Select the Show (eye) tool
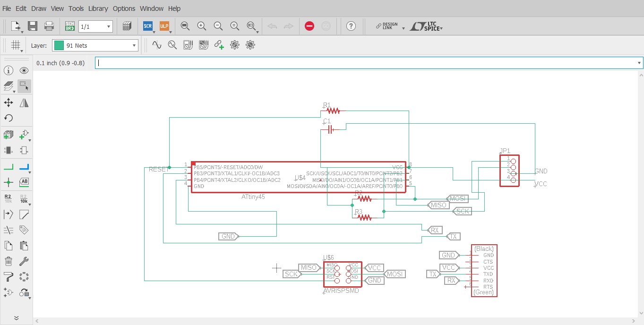This screenshot has width=644, height=325. (x=24, y=71)
